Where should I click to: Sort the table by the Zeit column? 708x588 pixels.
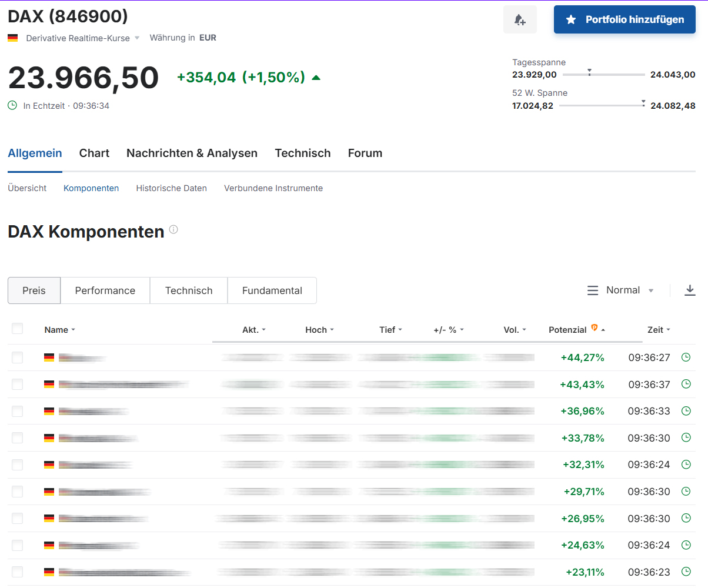(x=659, y=330)
